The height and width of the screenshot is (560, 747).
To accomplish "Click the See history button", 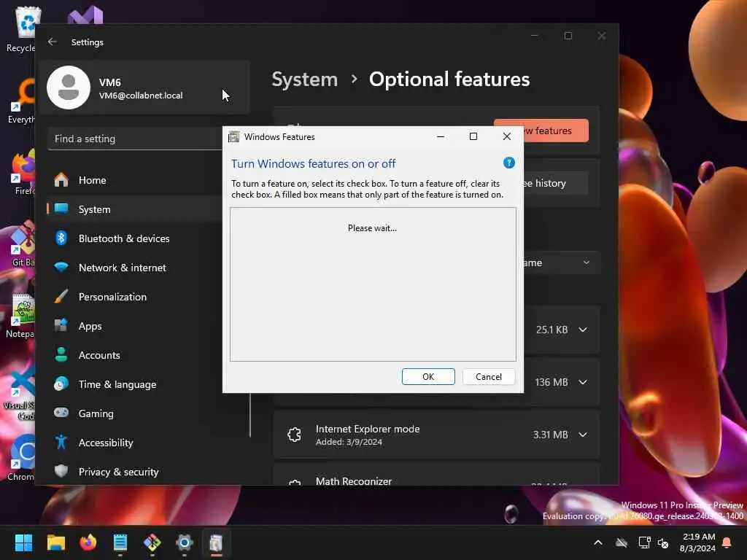I will (555, 183).
